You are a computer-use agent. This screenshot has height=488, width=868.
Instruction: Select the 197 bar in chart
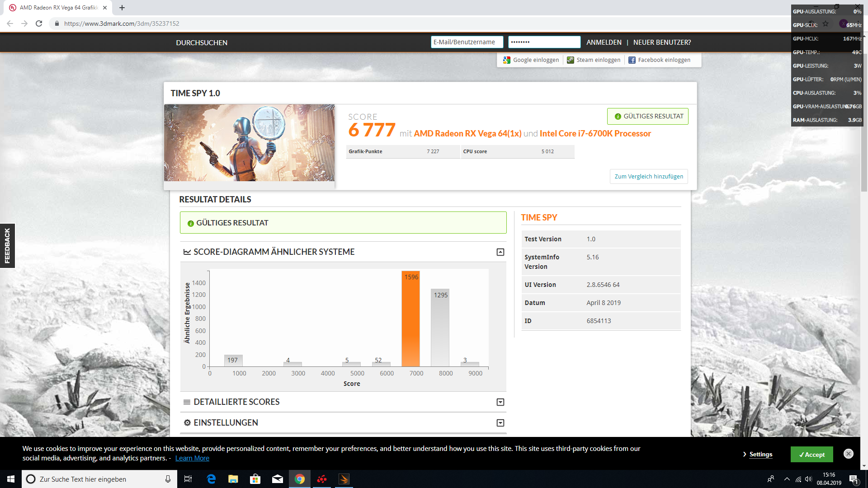click(233, 361)
